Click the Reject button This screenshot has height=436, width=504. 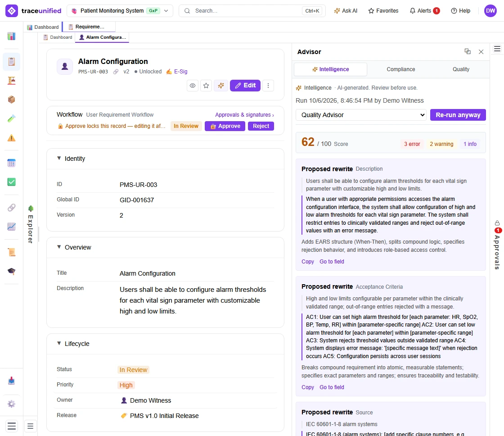coord(261,126)
